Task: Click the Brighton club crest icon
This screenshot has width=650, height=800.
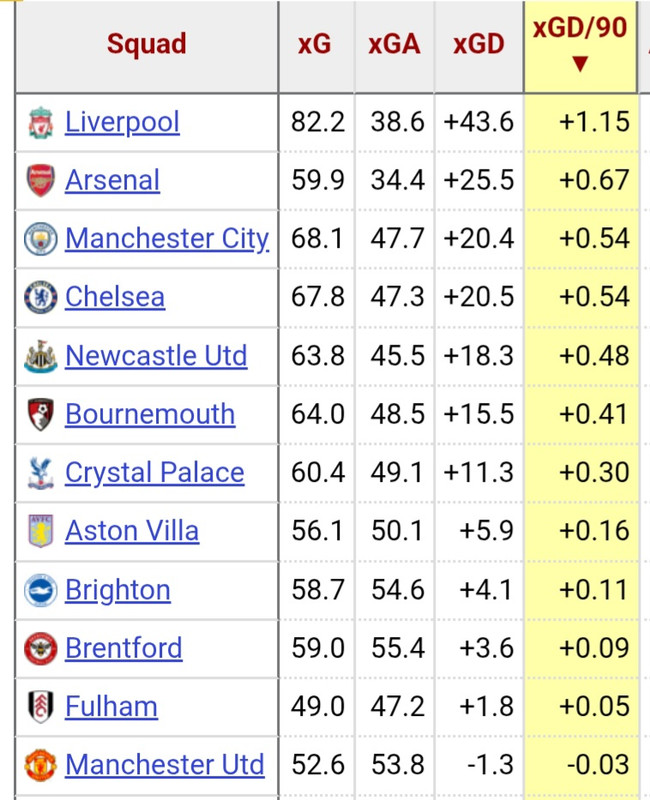Action: coord(40,590)
